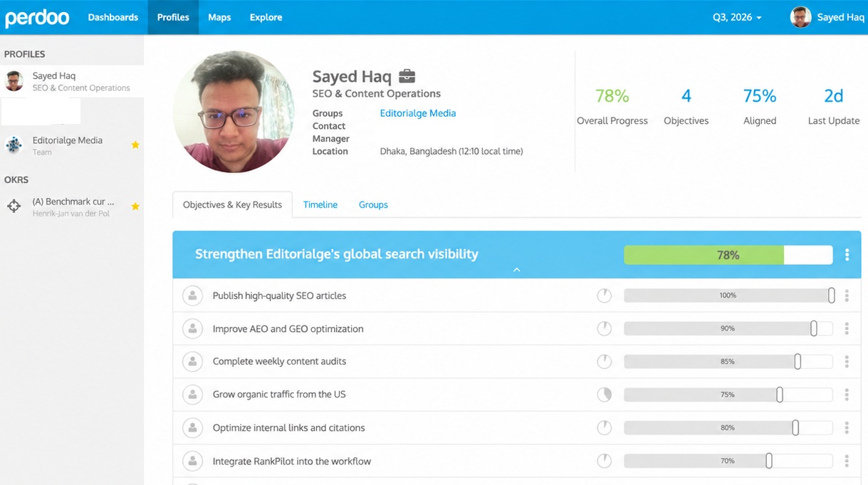Click owner avatar for Optimize internal links row
868x485 pixels.
click(x=192, y=427)
